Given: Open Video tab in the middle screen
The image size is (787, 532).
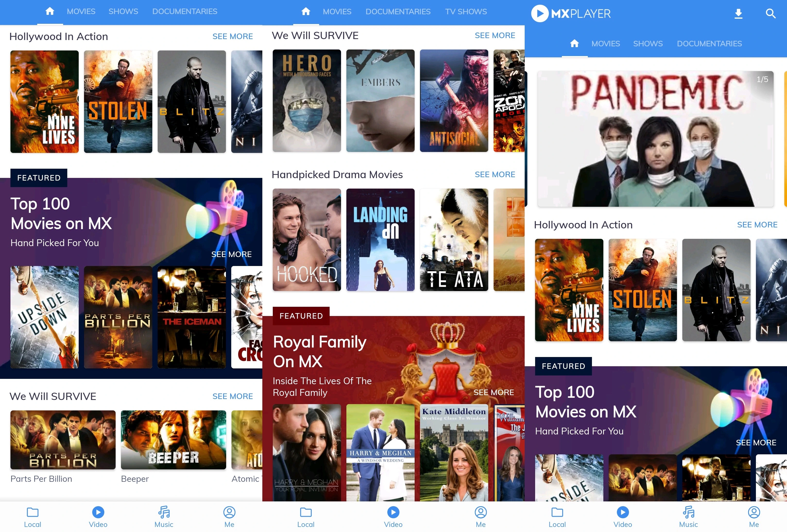Looking at the screenshot, I should coord(393,517).
